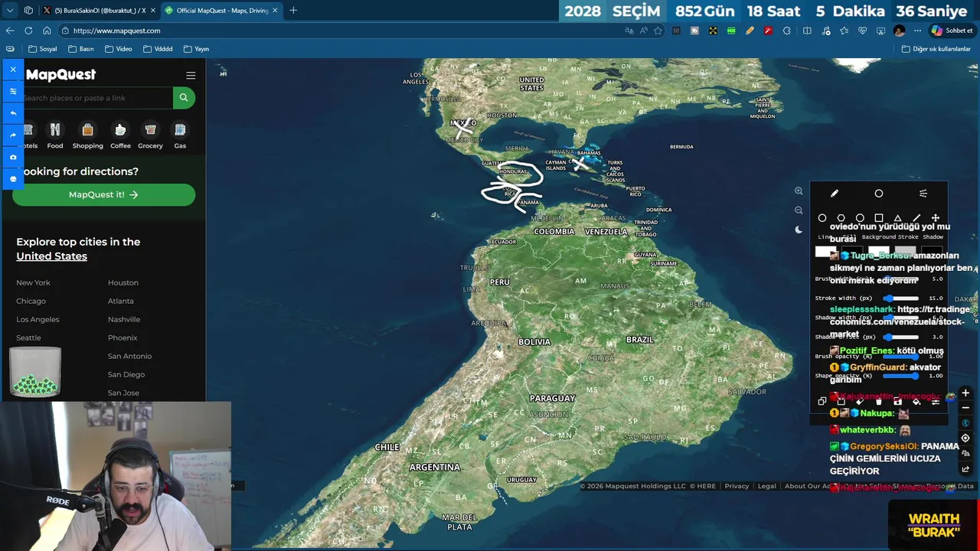Click the locate-me target icon on map
The image size is (980, 551).
(965, 439)
